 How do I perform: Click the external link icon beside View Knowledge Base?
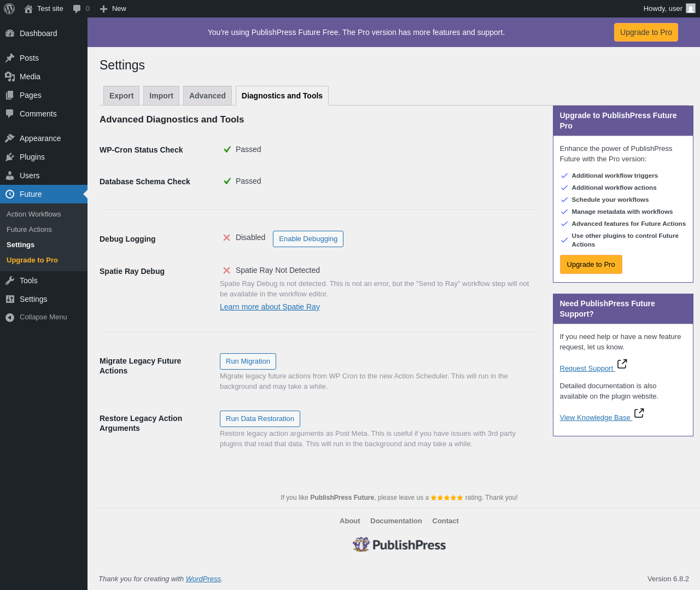tap(639, 413)
